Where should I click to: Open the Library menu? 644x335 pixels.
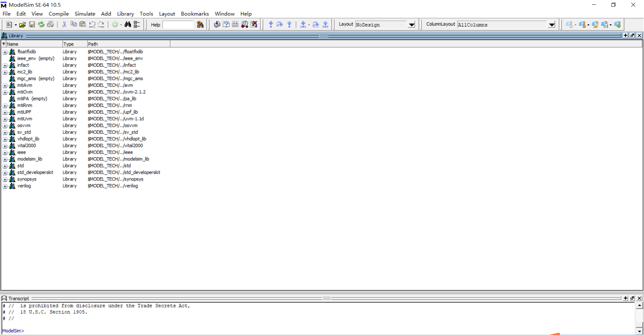(x=126, y=14)
